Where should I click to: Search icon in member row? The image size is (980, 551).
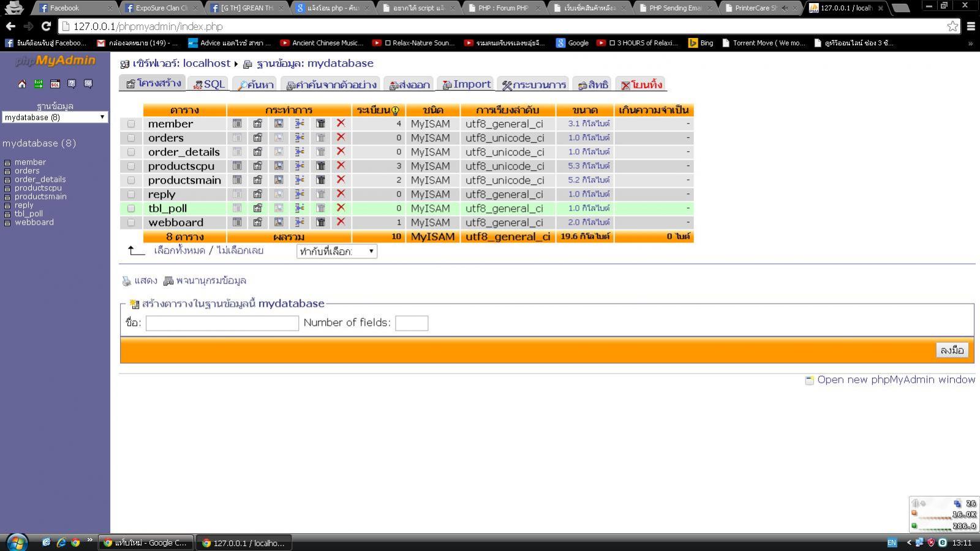(279, 124)
